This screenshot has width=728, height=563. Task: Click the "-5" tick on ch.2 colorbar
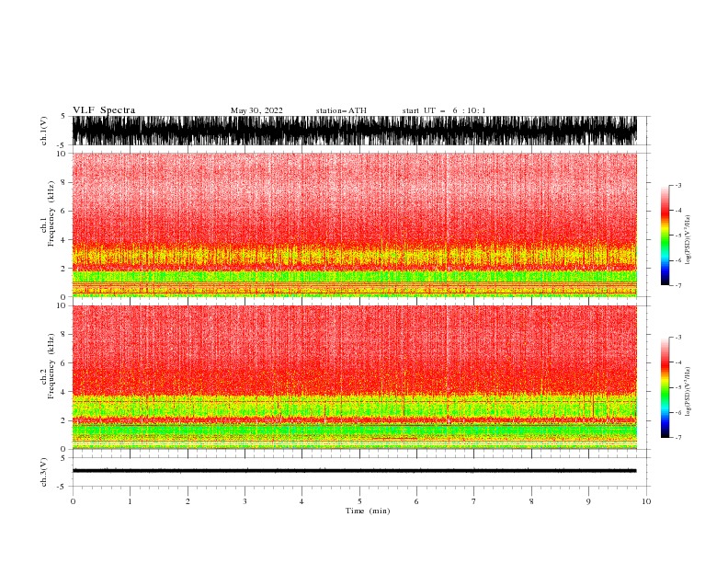pos(677,387)
